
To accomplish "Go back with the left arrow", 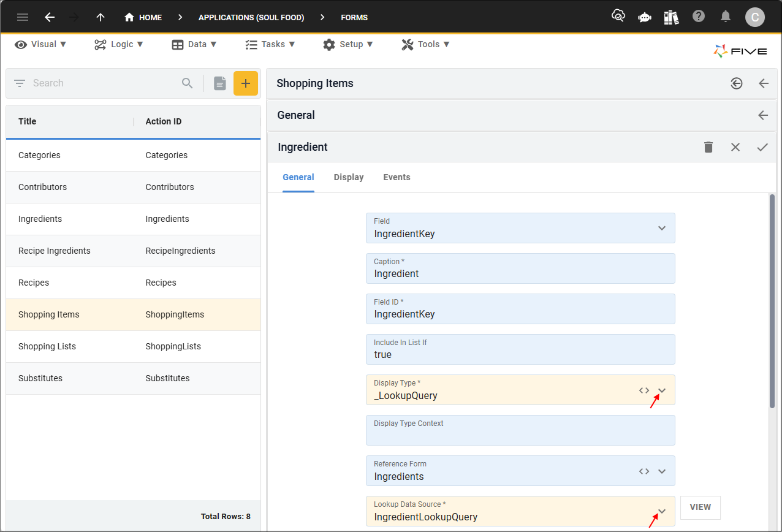I will pos(50,17).
